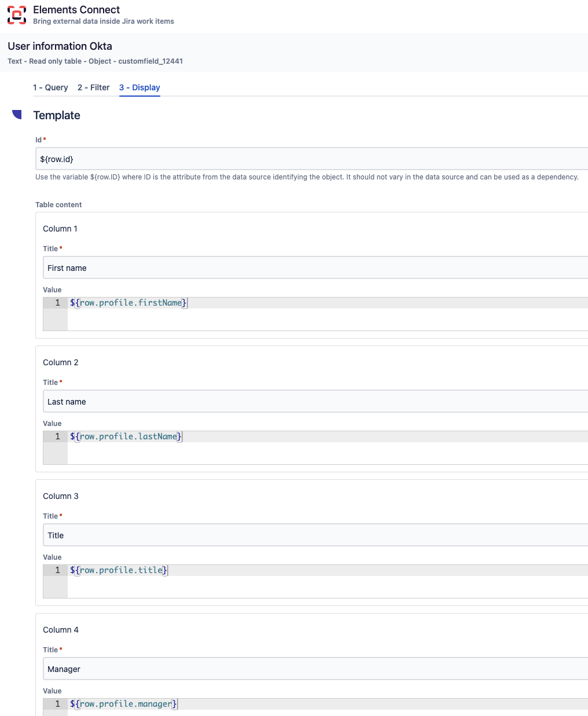Edit the Column 4 Title field 'Manager'
The width and height of the screenshot is (588, 716).
point(315,669)
